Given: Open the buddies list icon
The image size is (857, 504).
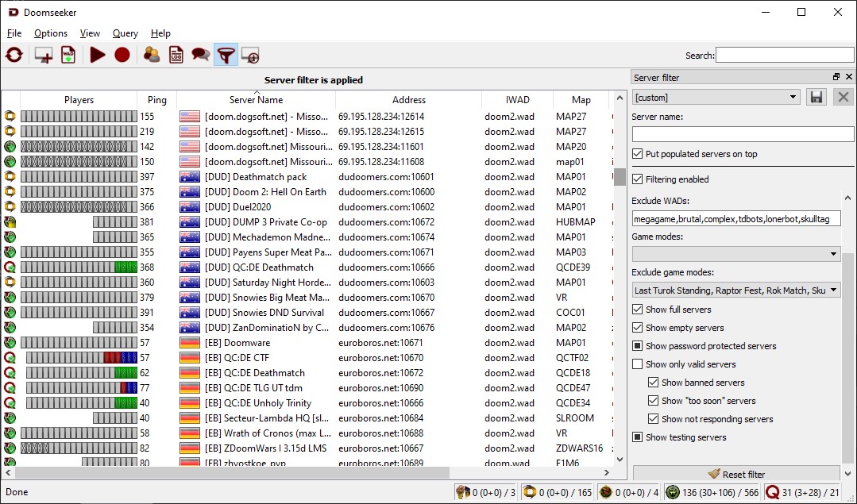Looking at the screenshot, I should point(151,55).
